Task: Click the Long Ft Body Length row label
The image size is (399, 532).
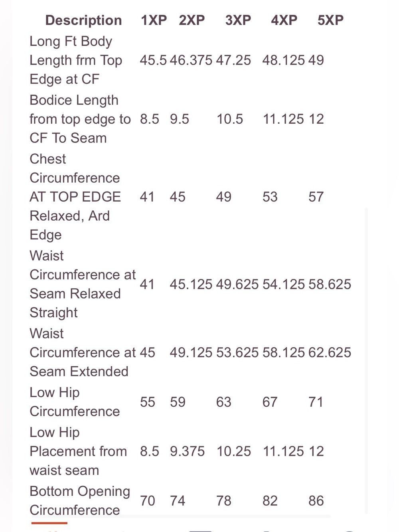Action: (x=76, y=60)
